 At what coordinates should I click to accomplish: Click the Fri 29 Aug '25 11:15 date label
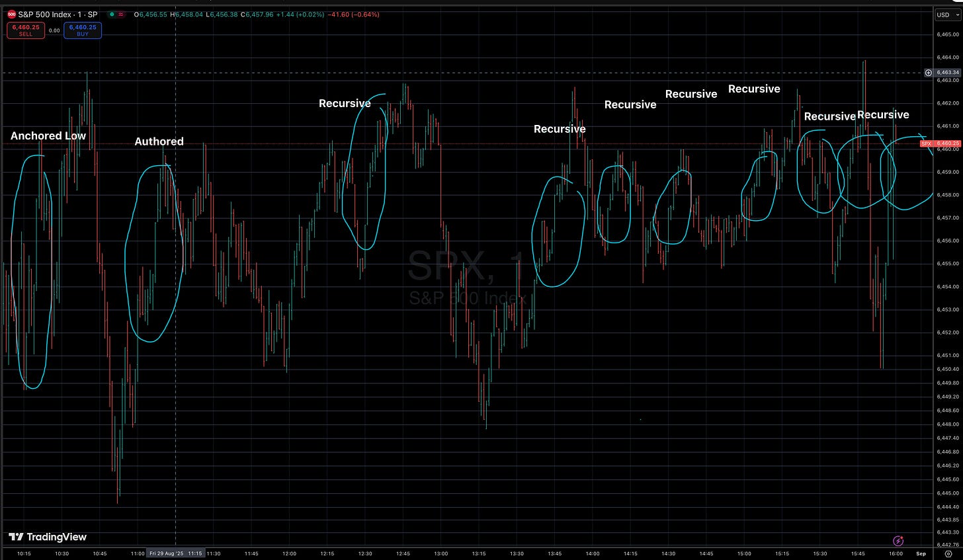(175, 553)
